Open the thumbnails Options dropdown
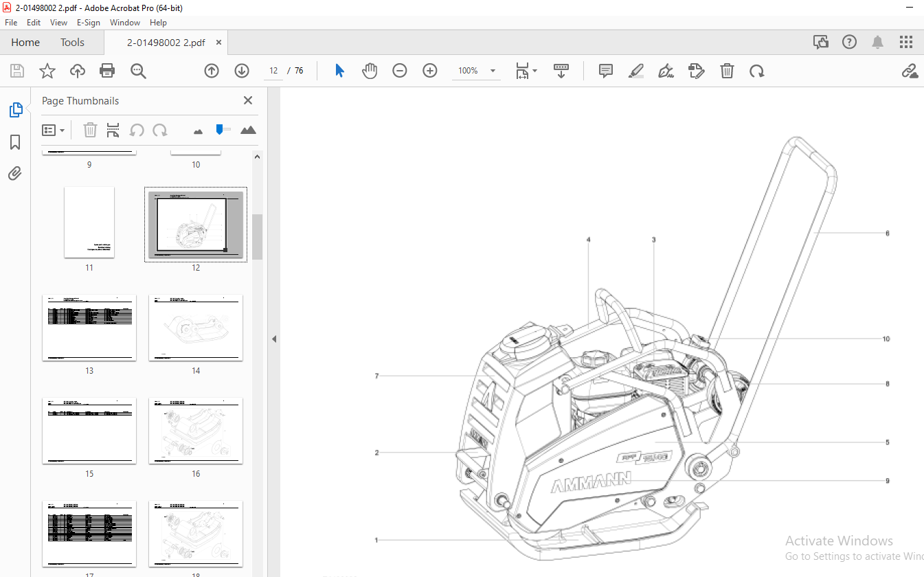Screen dimensions: 924x577 53,130
